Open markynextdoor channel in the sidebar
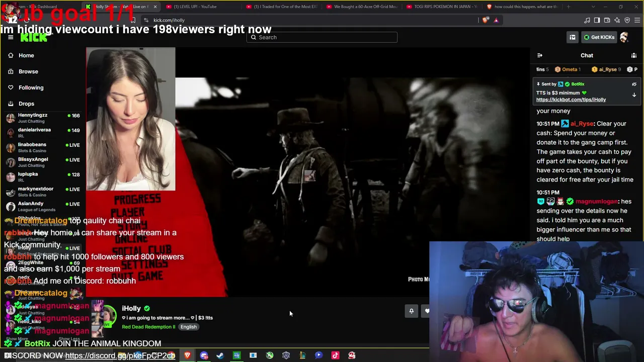The image size is (644, 362). 43,192
